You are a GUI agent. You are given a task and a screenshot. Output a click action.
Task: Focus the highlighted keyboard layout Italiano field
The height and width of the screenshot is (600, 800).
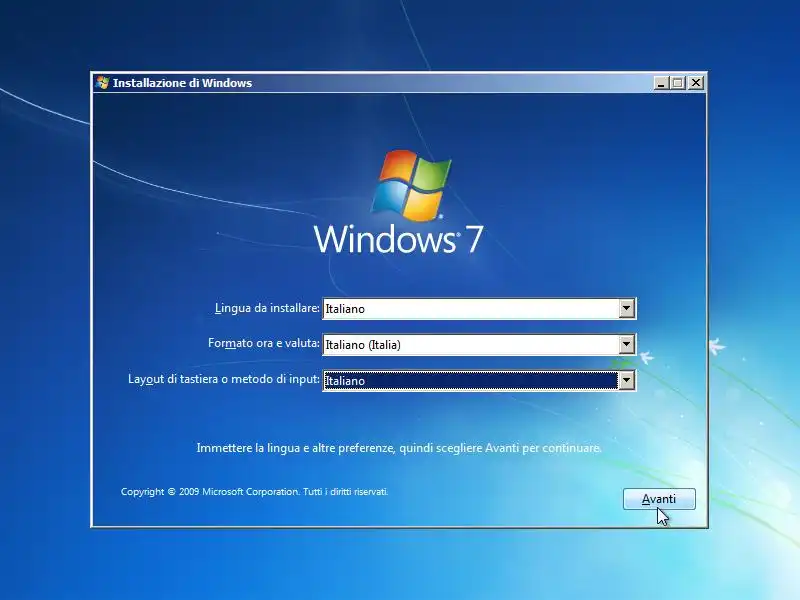(x=479, y=381)
